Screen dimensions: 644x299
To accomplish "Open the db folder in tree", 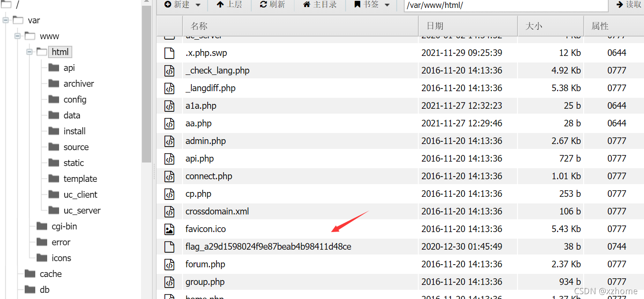I will [x=45, y=290].
